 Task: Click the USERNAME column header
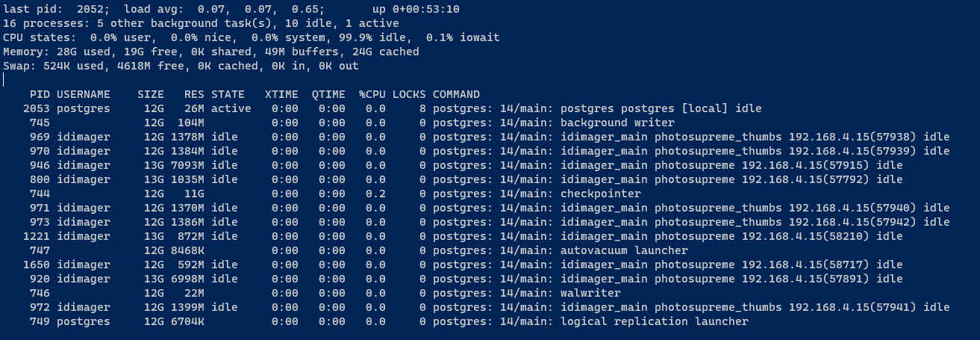[x=84, y=94]
